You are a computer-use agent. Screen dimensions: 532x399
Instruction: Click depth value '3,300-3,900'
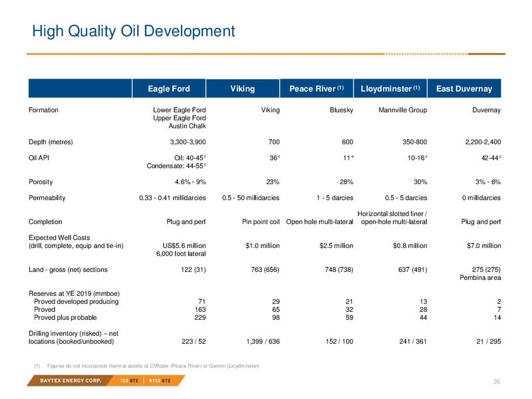click(x=188, y=142)
